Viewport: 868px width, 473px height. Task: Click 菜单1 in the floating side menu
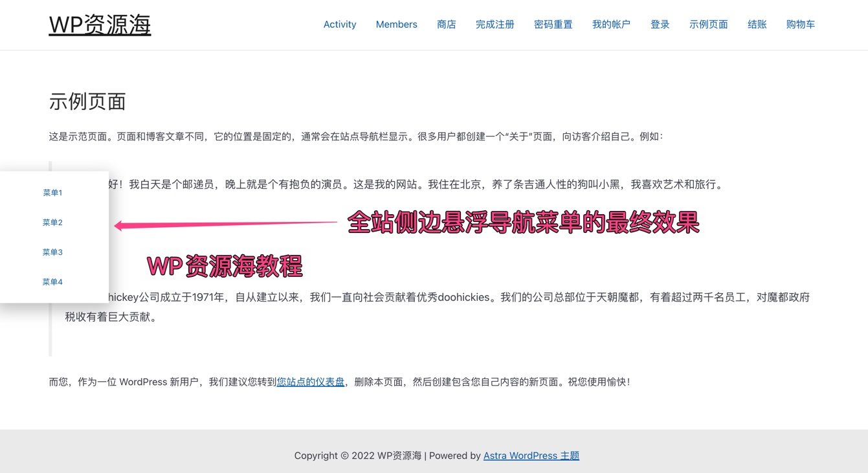(52, 193)
